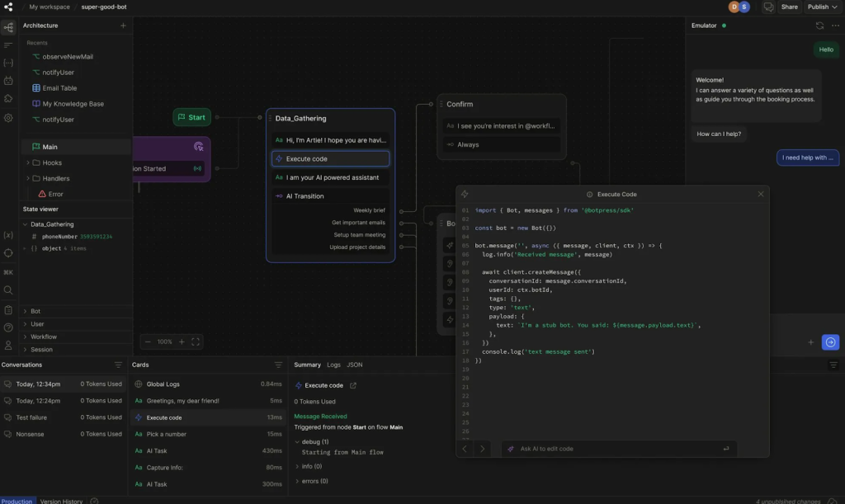Close the Execute Code editor popup

point(761,194)
